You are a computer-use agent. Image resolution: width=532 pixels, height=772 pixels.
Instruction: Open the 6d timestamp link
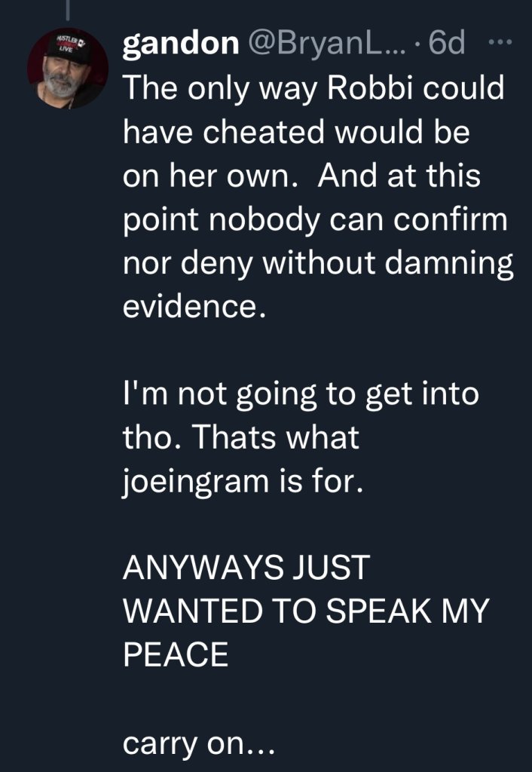click(447, 46)
